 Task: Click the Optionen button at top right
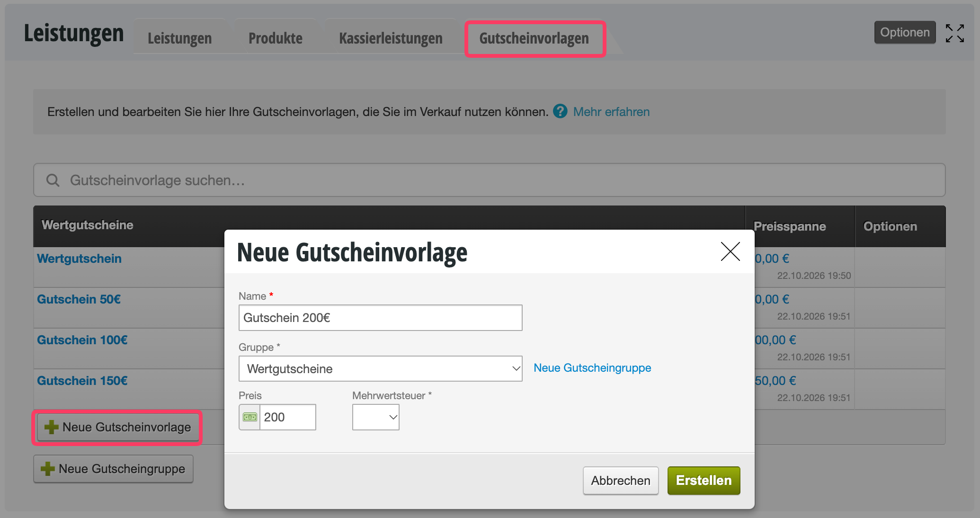[x=905, y=32]
